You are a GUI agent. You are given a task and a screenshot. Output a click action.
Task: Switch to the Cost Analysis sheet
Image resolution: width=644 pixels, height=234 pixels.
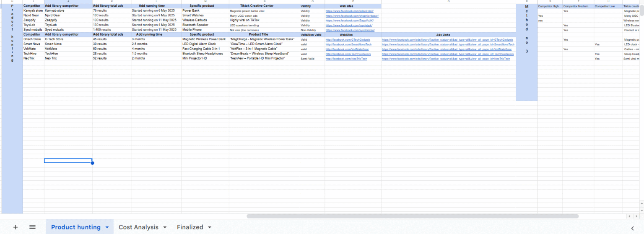click(x=138, y=227)
